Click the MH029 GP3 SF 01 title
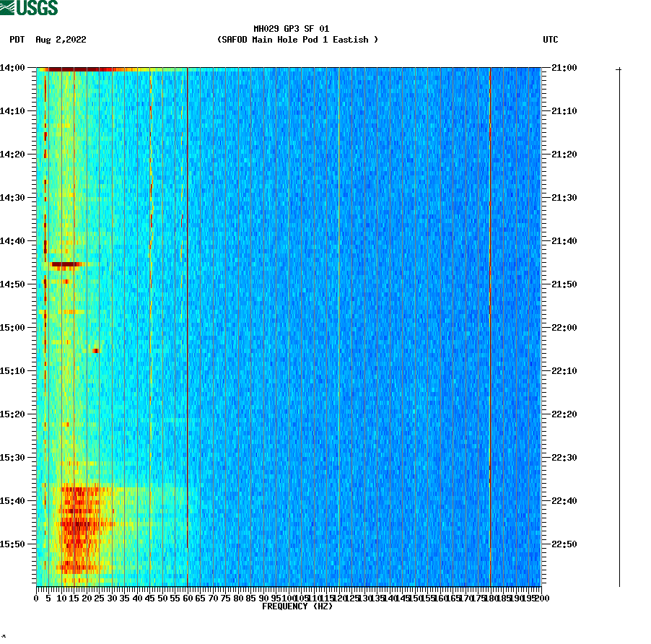Screen dimensions: 651x644 pyautogui.click(x=290, y=30)
